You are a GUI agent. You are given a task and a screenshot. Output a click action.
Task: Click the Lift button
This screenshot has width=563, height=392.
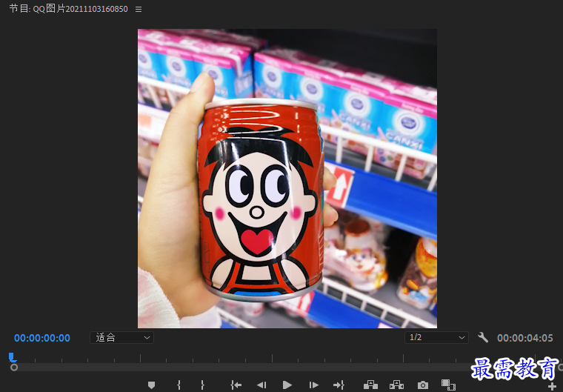coord(370,385)
